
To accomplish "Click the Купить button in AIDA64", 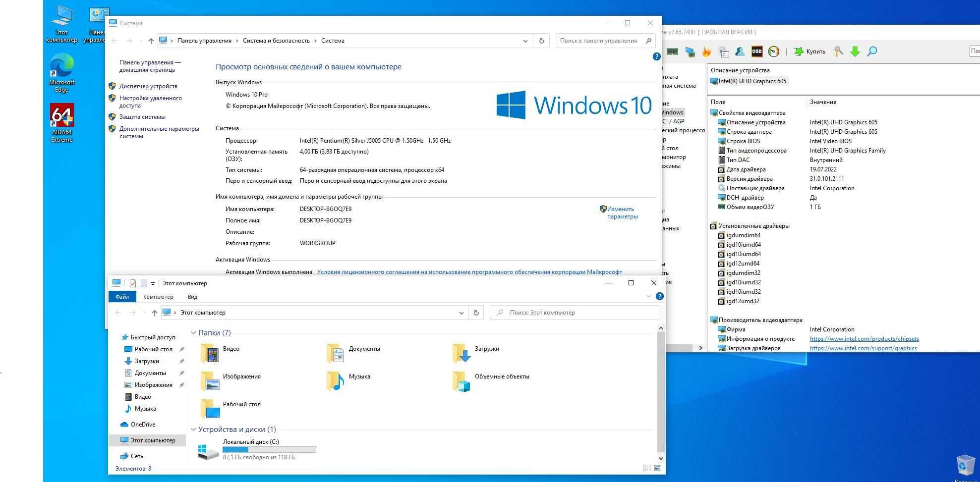I will click(809, 52).
